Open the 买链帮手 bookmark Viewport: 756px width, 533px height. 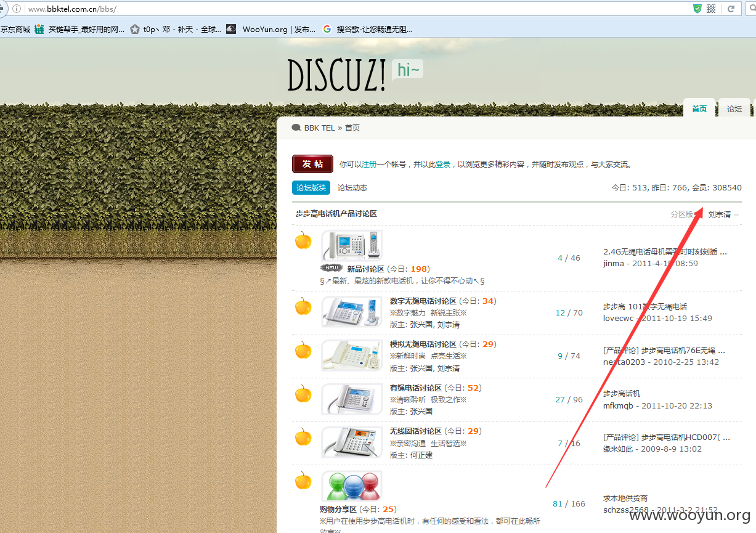(79, 29)
